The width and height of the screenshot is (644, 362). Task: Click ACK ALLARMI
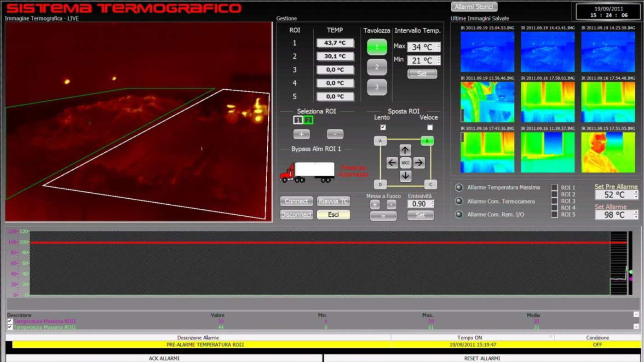point(164,358)
